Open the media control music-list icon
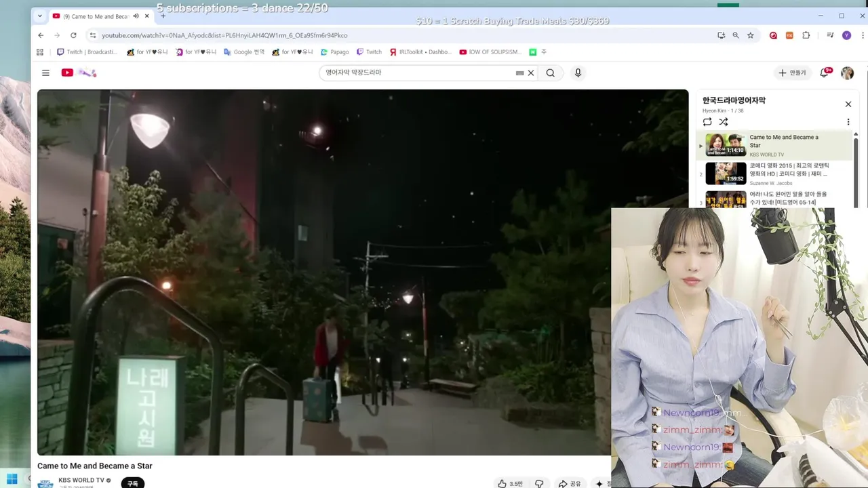The width and height of the screenshot is (868, 488). point(830,35)
